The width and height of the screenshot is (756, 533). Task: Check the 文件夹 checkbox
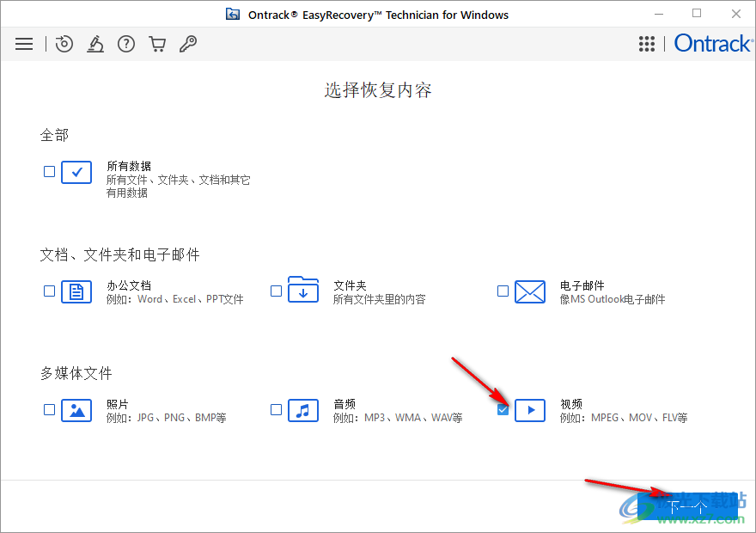pos(276,291)
